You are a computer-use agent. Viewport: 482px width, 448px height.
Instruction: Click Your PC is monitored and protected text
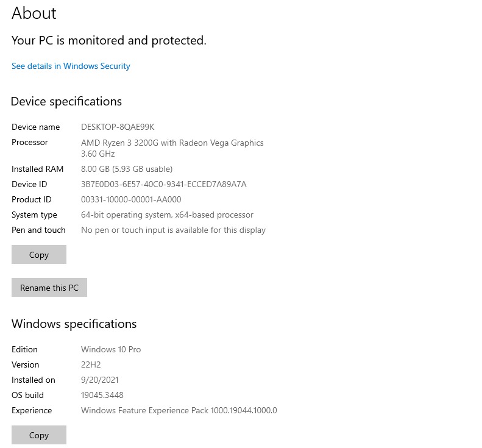(109, 40)
